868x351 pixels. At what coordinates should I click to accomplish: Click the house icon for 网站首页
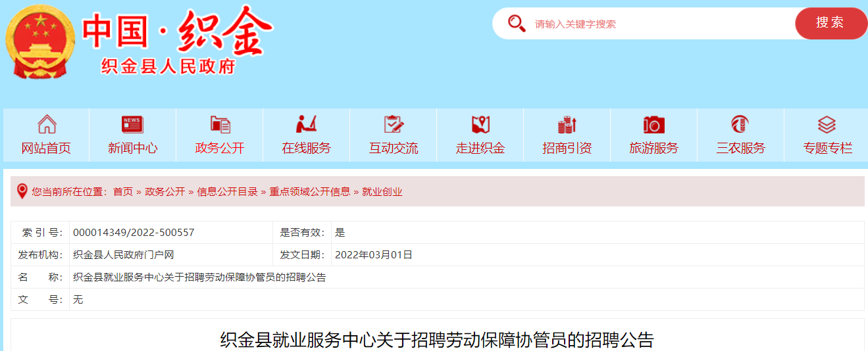point(47,124)
